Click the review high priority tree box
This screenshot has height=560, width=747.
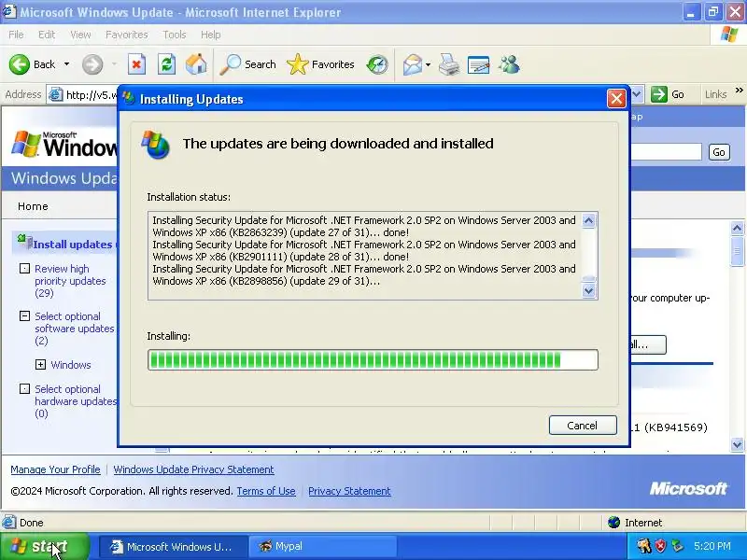[x=24, y=268]
